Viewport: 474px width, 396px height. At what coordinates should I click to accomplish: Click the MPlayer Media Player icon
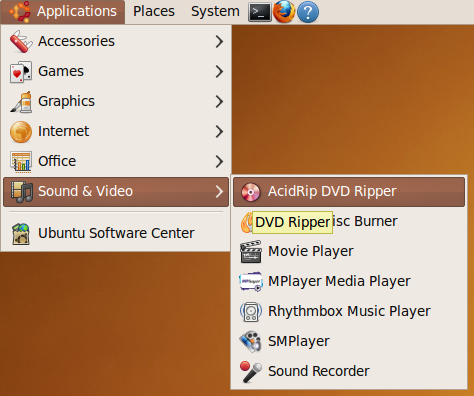(251, 282)
